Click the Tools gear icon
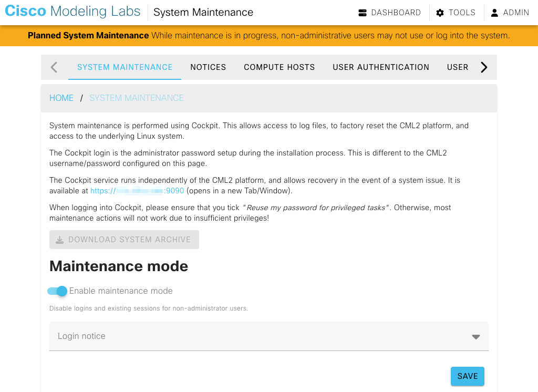Viewport: 538px width, 392px height. click(x=440, y=13)
